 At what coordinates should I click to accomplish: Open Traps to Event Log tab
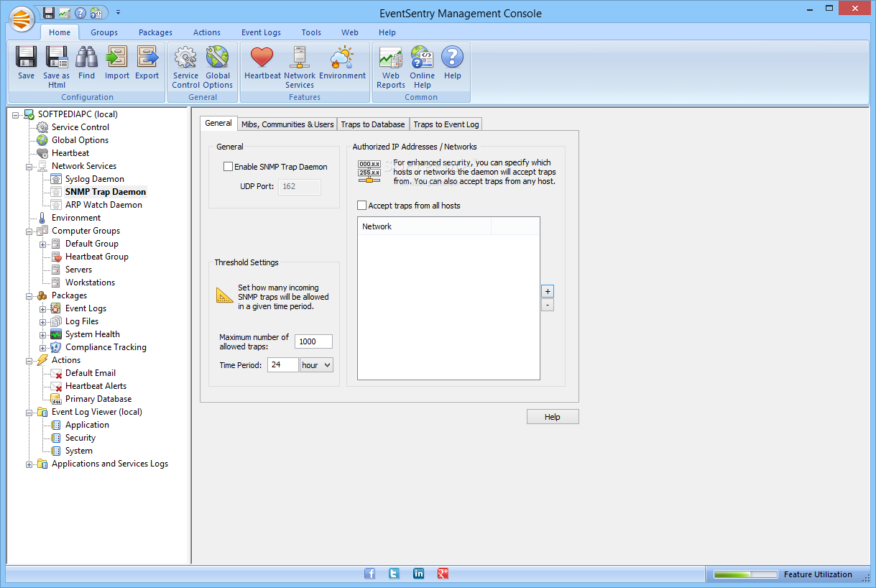pyautogui.click(x=446, y=124)
